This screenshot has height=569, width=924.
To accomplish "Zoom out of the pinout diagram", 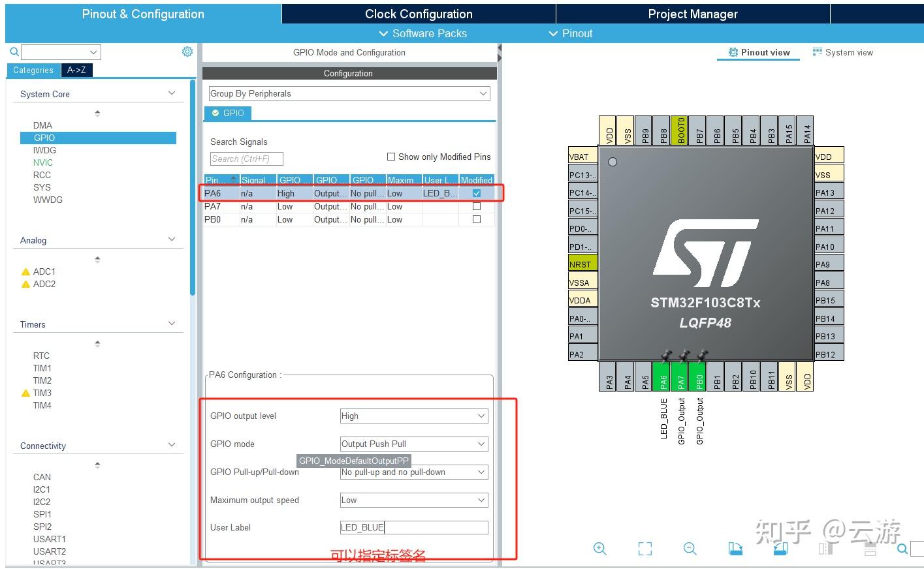I will [x=690, y=549].
